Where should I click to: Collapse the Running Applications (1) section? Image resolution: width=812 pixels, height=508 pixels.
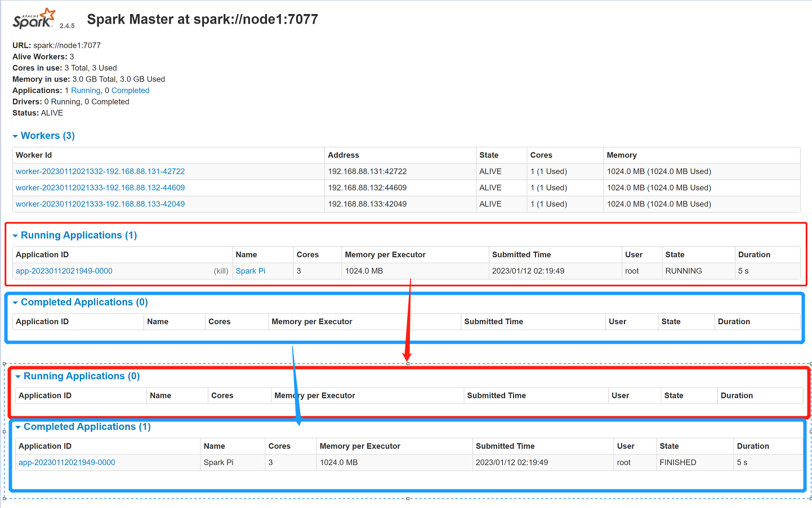74,235
